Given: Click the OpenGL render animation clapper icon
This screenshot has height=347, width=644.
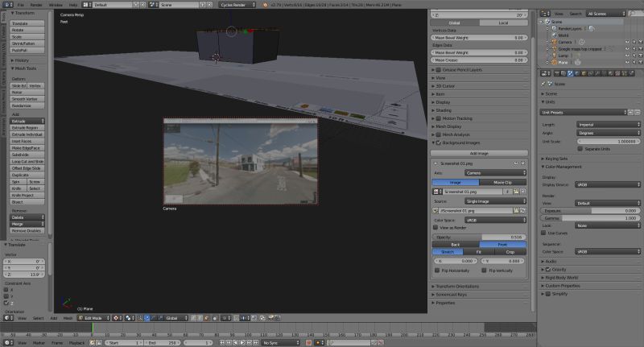Looking at the screenshot, I should (277, 318).
